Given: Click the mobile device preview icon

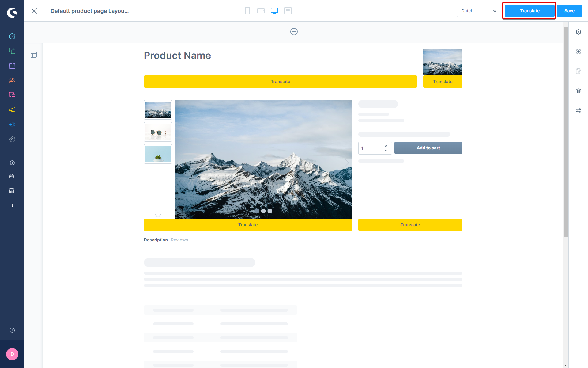Looking at the screenshot, I should (x=247, y=11).
